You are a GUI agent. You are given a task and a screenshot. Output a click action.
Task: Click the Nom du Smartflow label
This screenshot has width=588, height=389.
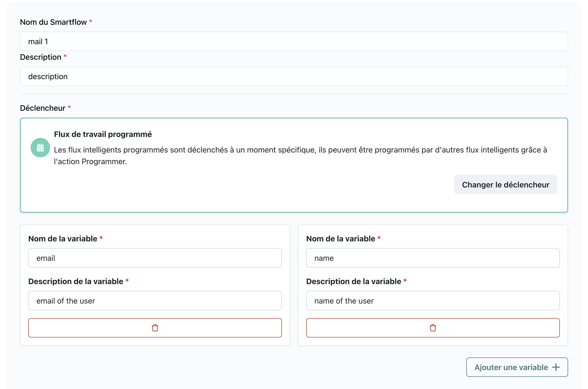53,22
